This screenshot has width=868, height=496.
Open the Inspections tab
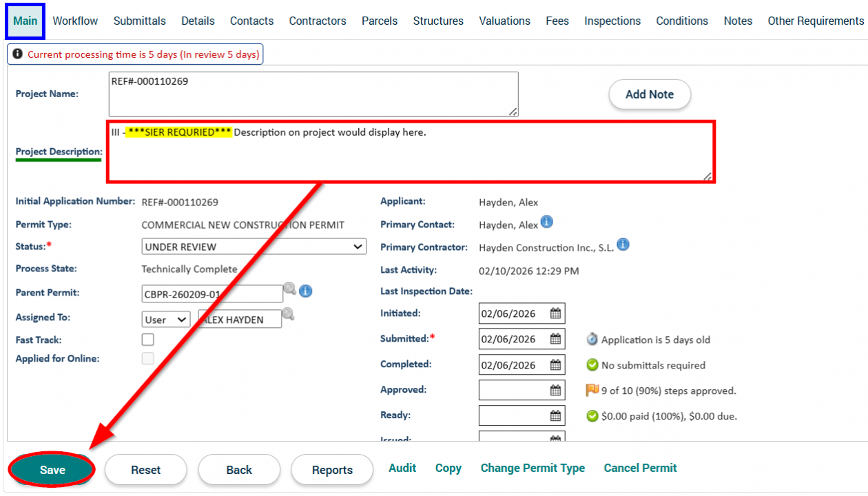tap(612, 21)
